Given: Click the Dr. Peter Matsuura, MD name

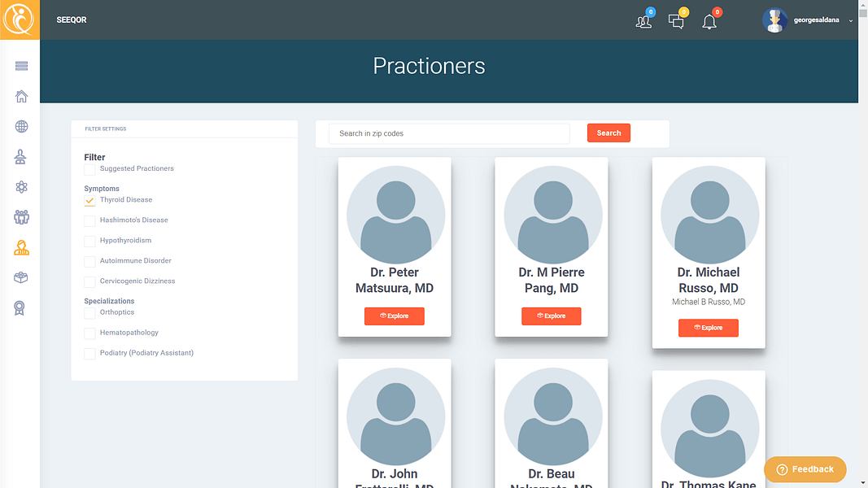Looking at the screenshot, I should click(395, 280).
